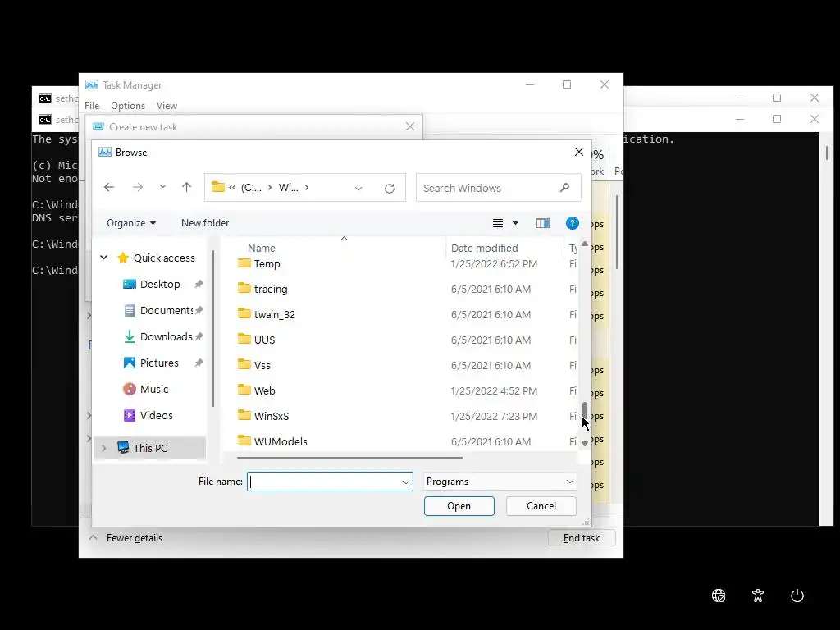Select the Vss folder
Image resolution: width=840 pixels, height=630 pixels.
click(x=262, y=365)
